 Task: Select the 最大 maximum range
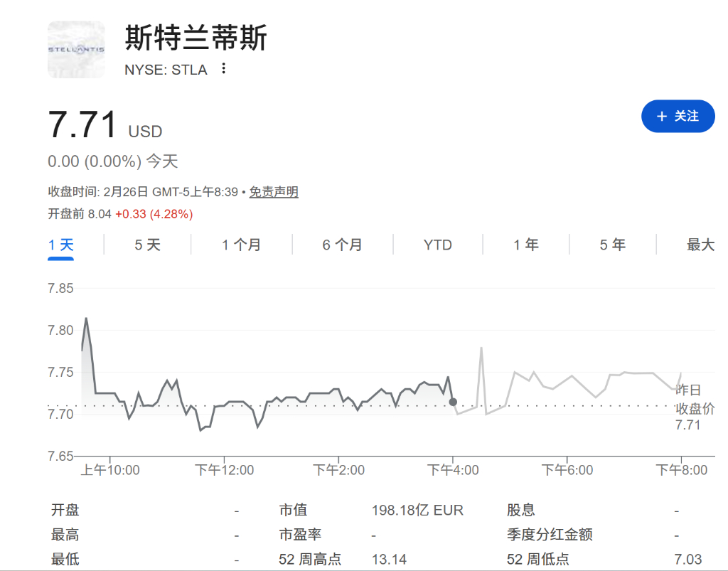(x=701, y=245)
